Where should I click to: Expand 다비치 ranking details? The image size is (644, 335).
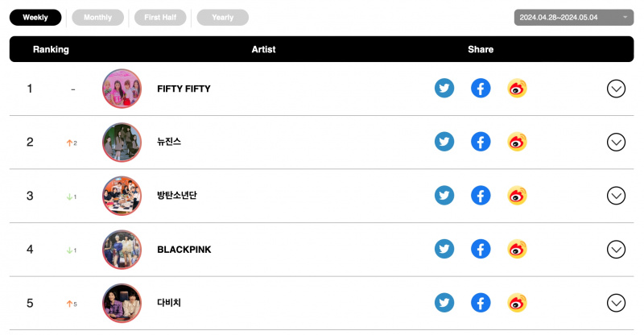click(616, 303)
